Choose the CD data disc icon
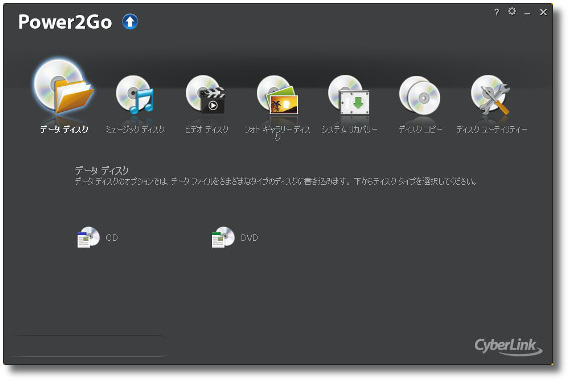This screenshot has height=382, width=570. 88,237
